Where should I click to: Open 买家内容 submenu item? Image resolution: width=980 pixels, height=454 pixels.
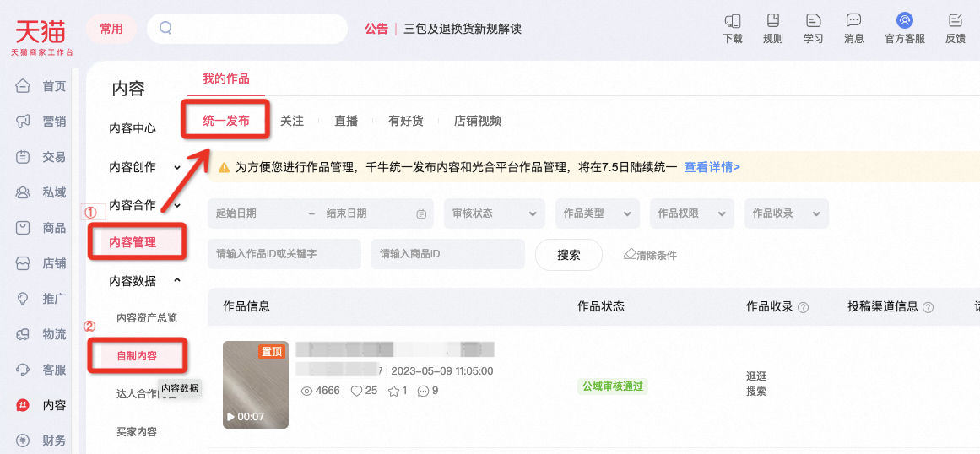pyautogui.click(x=137, y=431)
